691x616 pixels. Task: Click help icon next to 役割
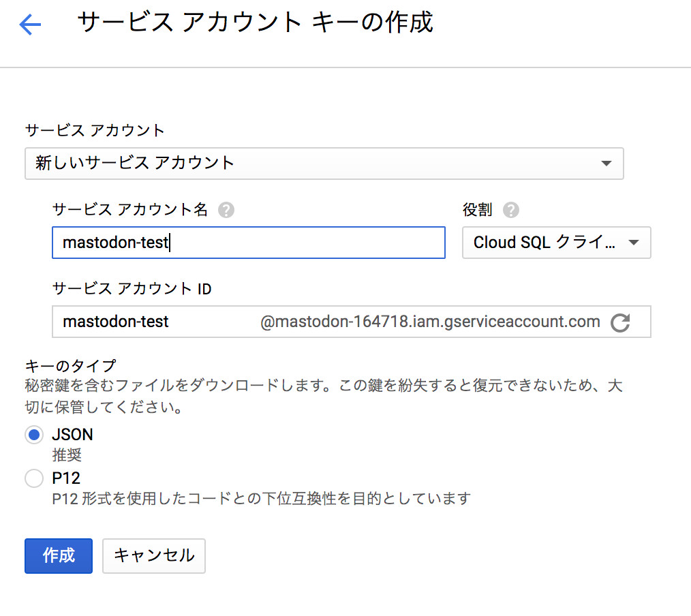pyautogui.click(x=511, y=210)
